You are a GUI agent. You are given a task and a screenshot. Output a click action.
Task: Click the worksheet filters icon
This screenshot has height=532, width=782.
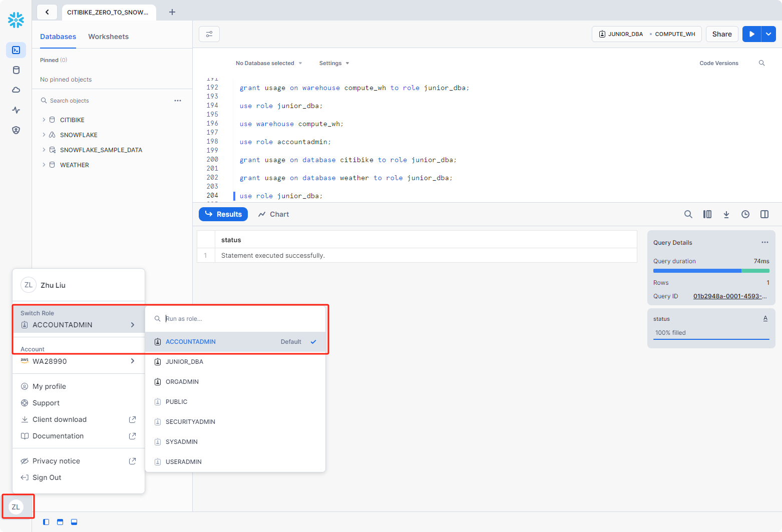(x=209, y=34)
